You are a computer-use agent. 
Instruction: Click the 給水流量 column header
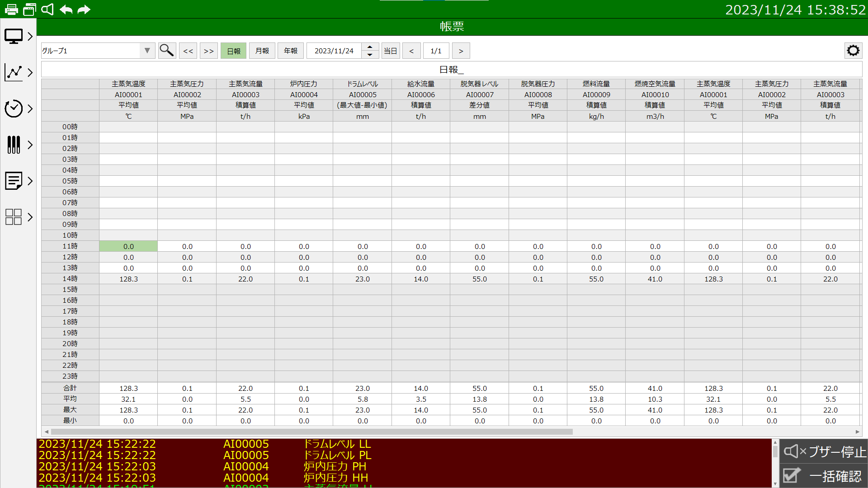[421, 84]
